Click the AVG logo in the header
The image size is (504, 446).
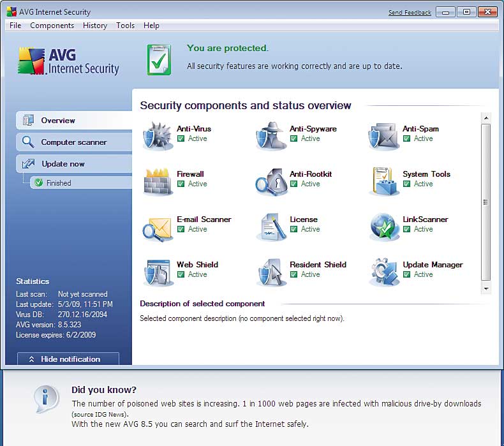pos(68,61)
